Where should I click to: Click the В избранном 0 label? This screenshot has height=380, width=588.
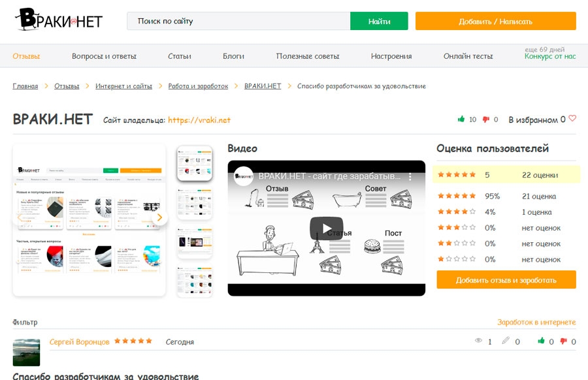[537, 119]
